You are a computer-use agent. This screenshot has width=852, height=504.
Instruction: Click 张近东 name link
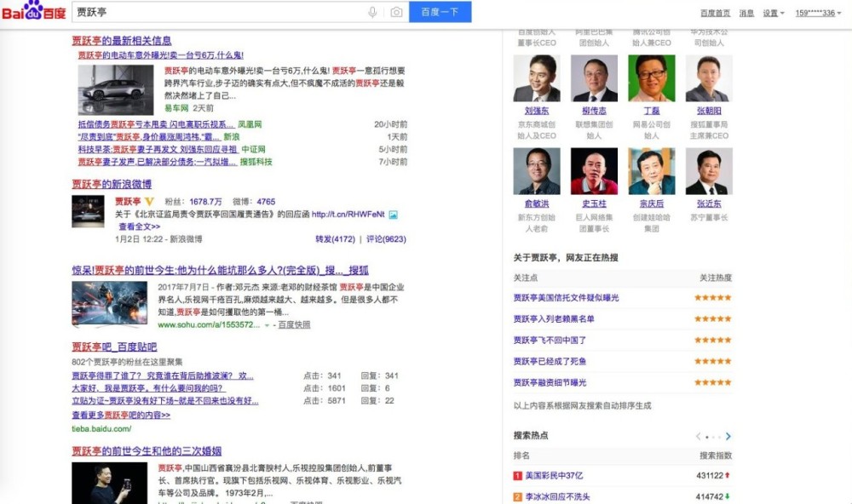[x=709, y=203]
